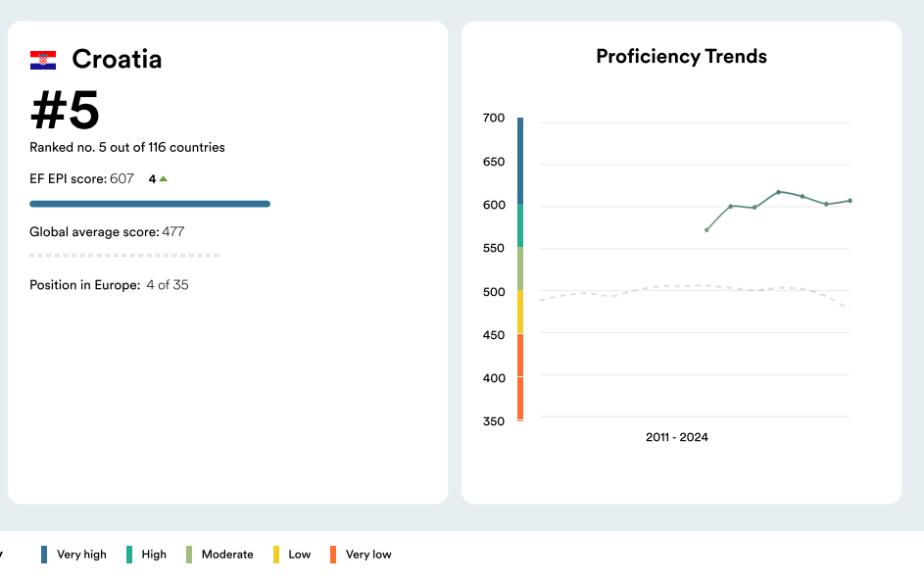Click the Moderate legend green swatch
Viewport: 924px width, 584px height.
click(x=189, y=555)
